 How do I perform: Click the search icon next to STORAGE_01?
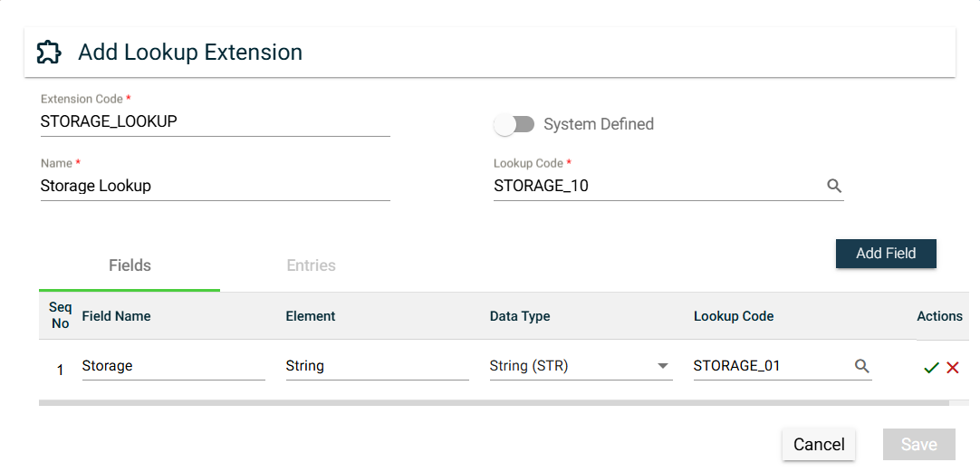[x=861, y=366]
